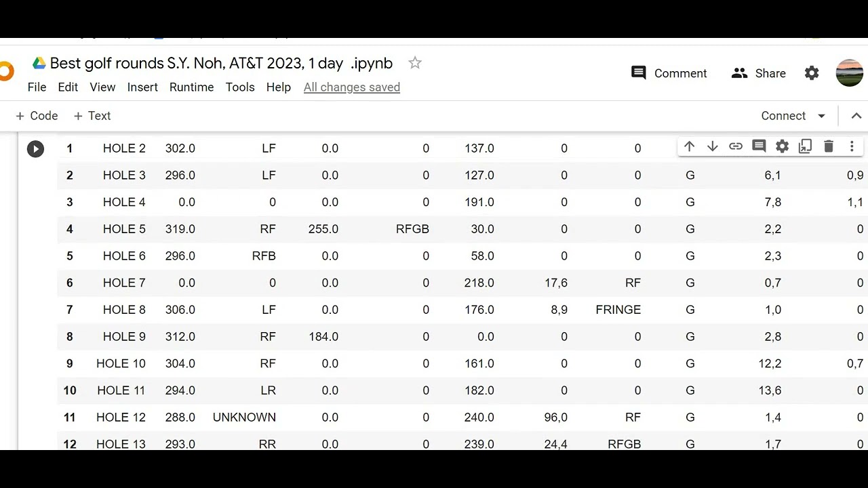This screenshot has width=868, height=488.
Task: Open the cell settings gear icon
Action: point(782,146)
